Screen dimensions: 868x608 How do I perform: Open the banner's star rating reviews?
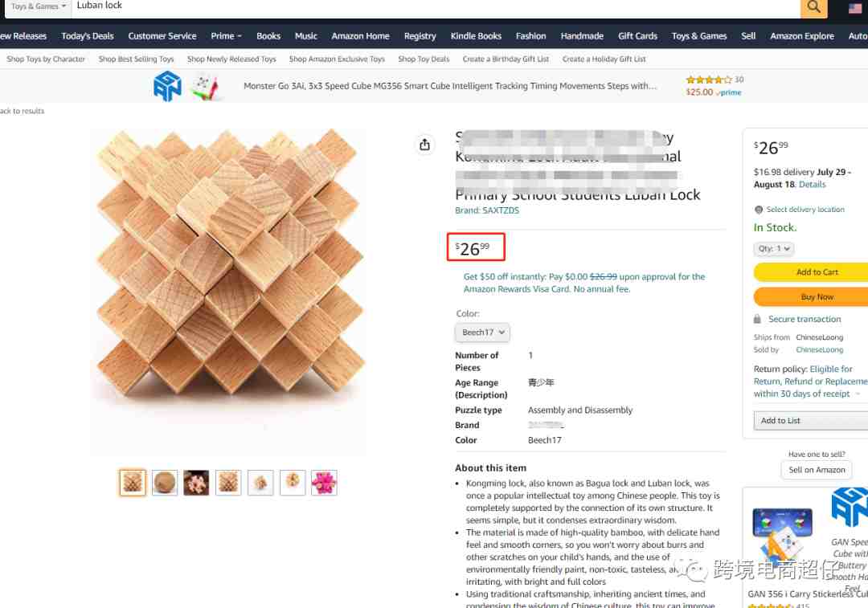click(709, 80)
